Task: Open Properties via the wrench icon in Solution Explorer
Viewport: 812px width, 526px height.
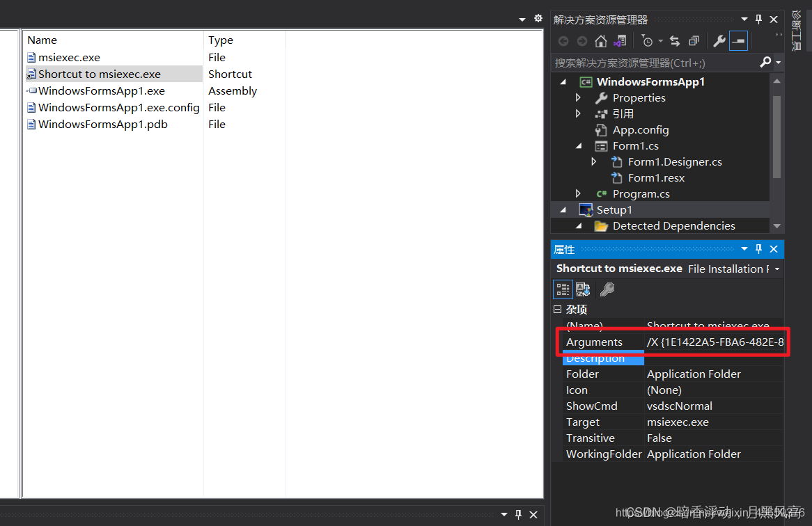Action: (719, 41)
